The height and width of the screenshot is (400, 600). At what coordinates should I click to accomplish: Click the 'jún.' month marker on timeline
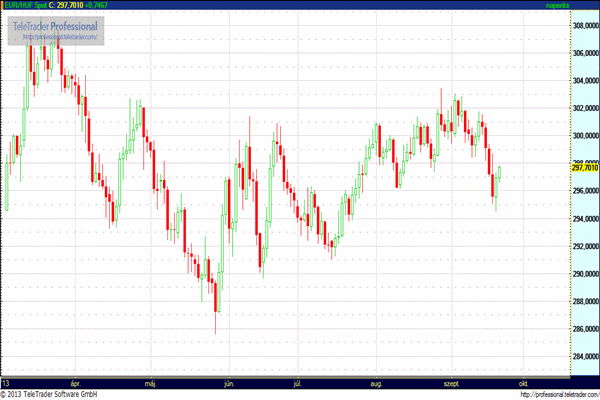click(228, 382)
